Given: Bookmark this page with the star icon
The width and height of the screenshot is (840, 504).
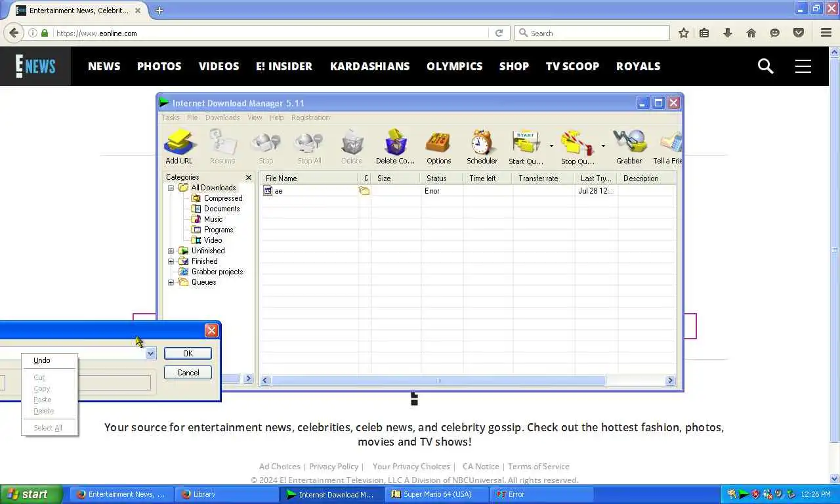Looking at the screenshot, I should click(x=684, y=33).
